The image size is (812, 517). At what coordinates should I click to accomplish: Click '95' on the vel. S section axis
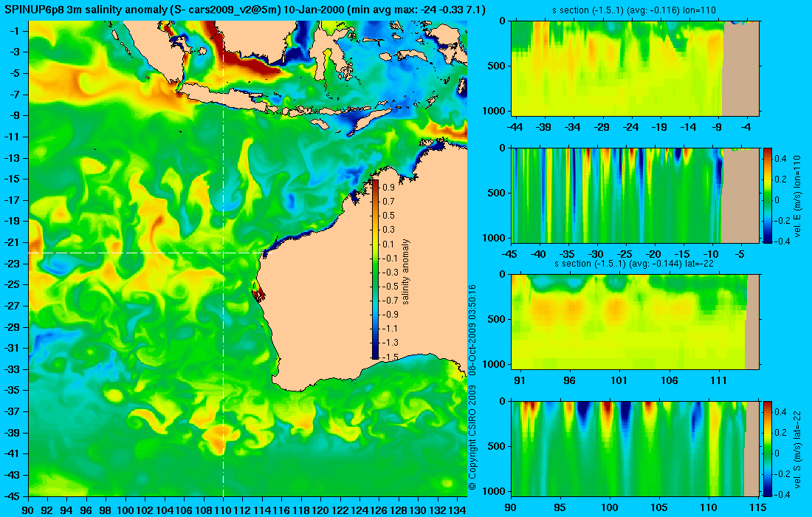[x=560, y=507]
